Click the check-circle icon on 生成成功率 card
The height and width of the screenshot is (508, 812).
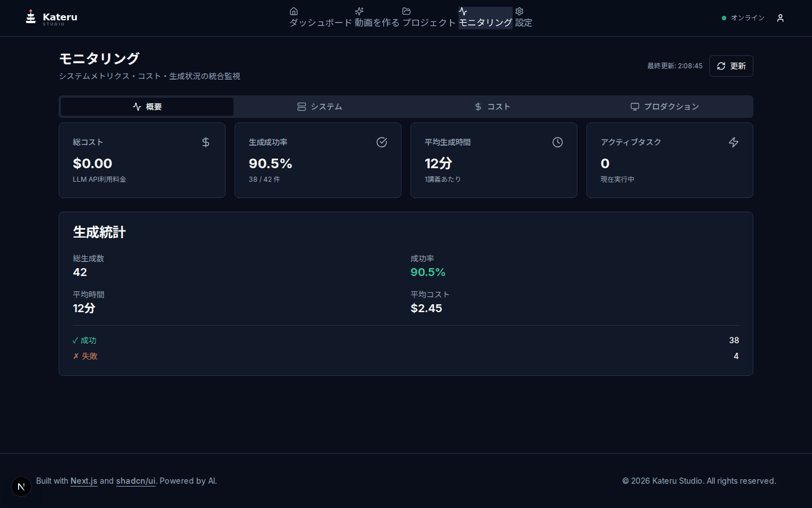(x=382, y=142)
